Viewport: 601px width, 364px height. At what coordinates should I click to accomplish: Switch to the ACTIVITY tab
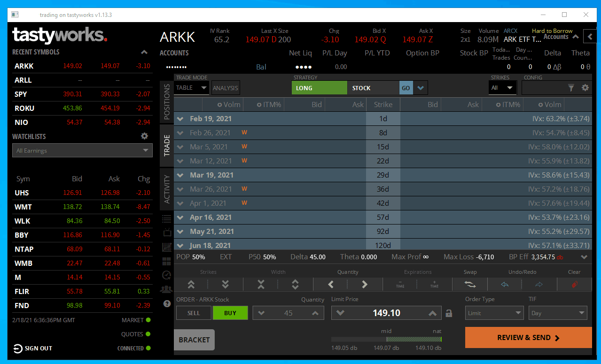166,189
